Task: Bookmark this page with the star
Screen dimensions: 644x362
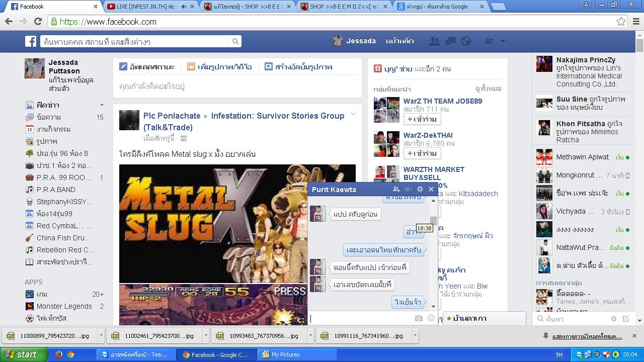Action: [621, 22]
